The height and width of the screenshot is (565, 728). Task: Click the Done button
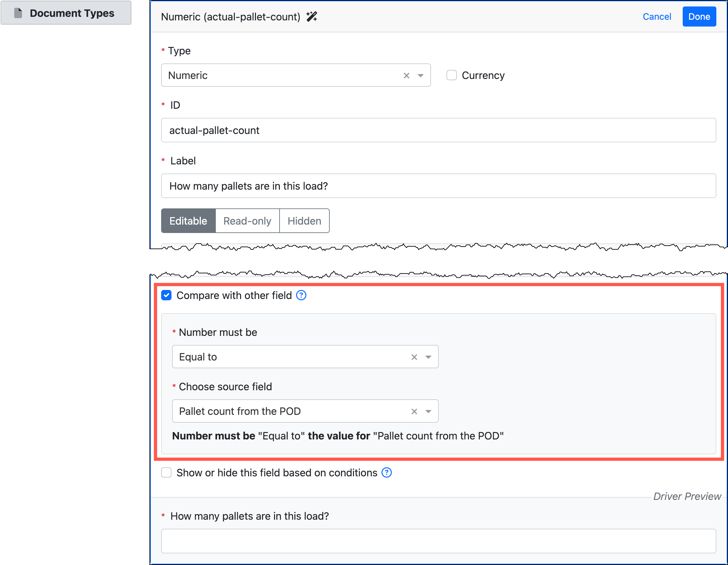coord(699,17)
